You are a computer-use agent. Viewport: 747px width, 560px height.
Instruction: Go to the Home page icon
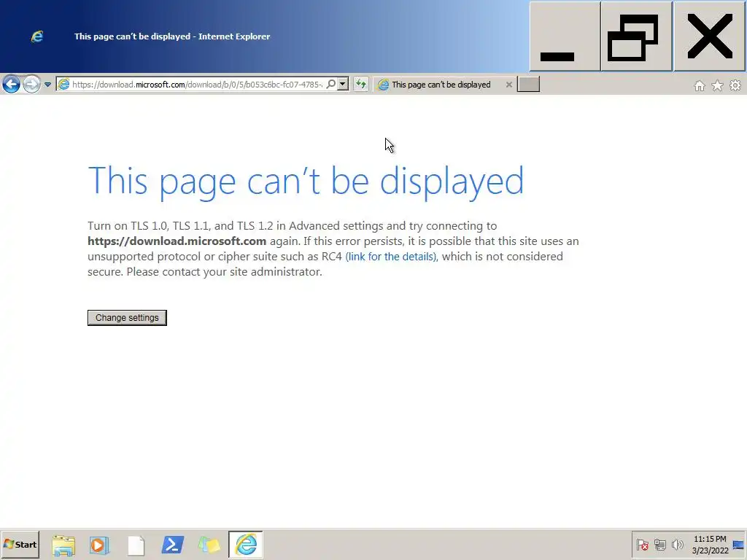click(700, 86)
